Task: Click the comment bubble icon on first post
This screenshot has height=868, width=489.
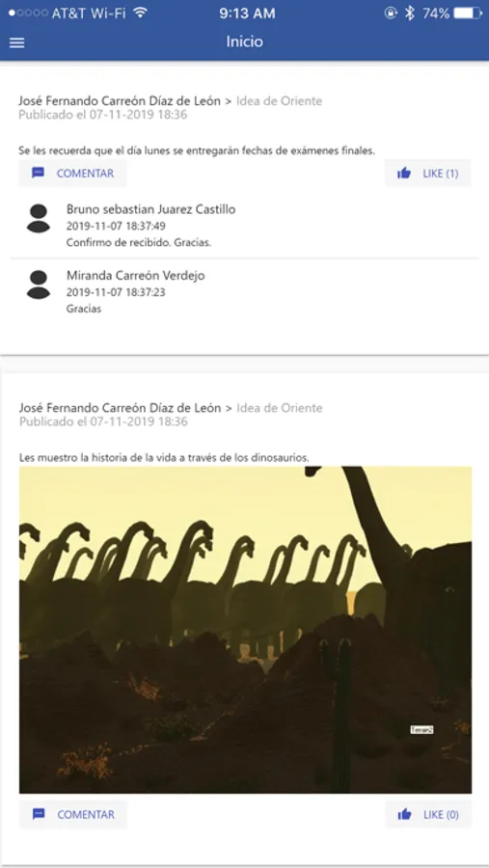Action: click(39, 174)
